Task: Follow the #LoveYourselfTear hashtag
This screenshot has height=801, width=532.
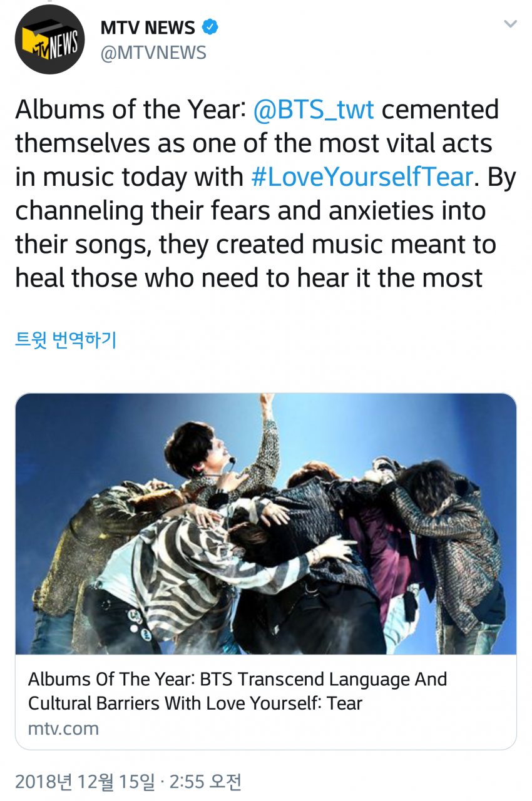Action: (x=361, y=177)
